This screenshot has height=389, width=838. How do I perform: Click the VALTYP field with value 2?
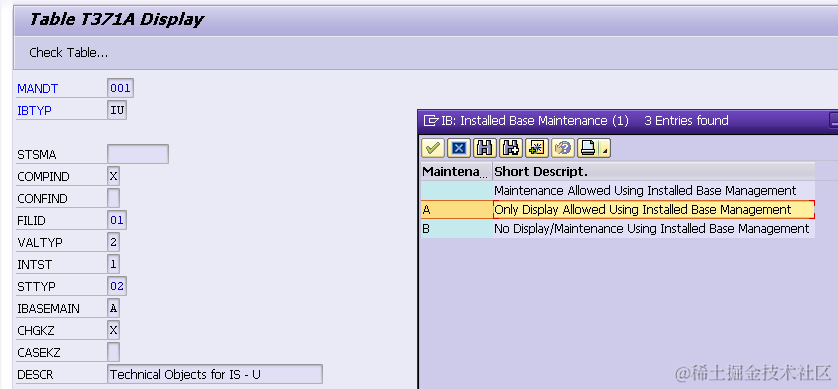tap(113, 242)
